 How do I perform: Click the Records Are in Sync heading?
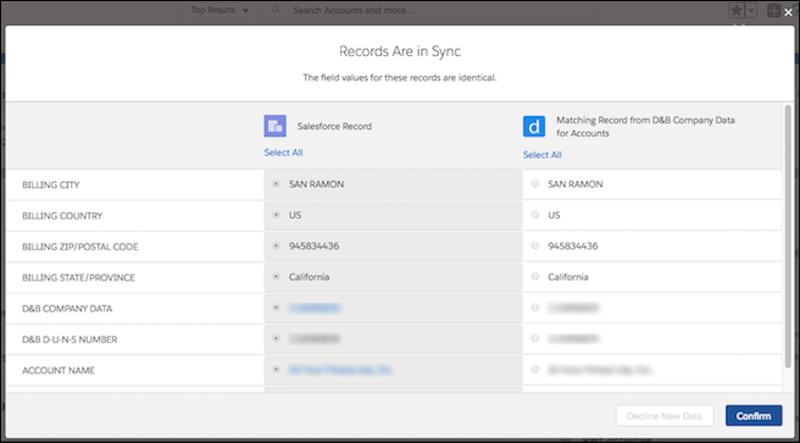click(400, 51)
